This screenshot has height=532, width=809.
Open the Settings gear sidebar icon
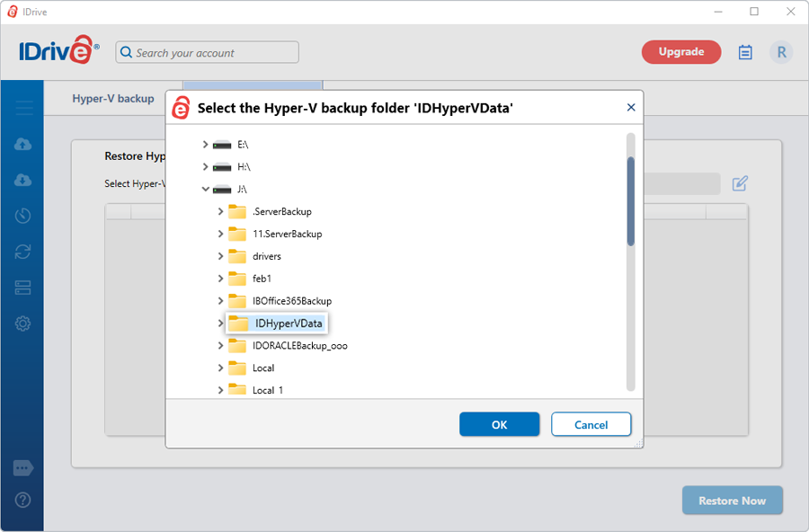[x=22, y=324]
